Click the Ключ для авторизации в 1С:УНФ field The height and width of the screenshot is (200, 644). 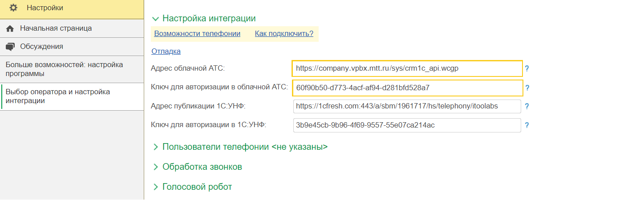(x=407, y=125)
